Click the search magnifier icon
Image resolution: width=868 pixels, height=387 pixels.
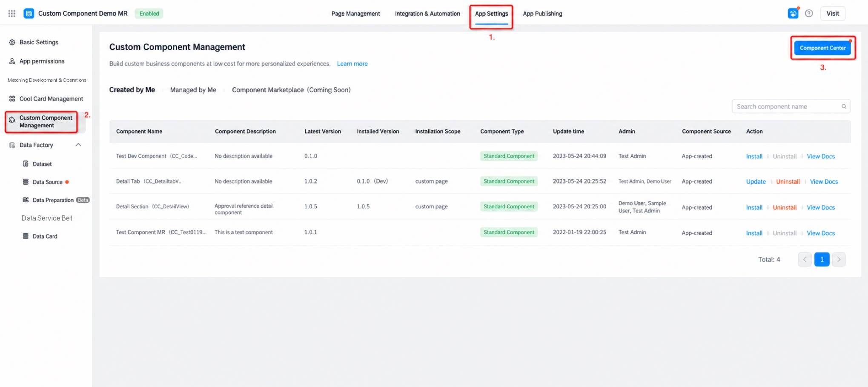click(844, 106)
